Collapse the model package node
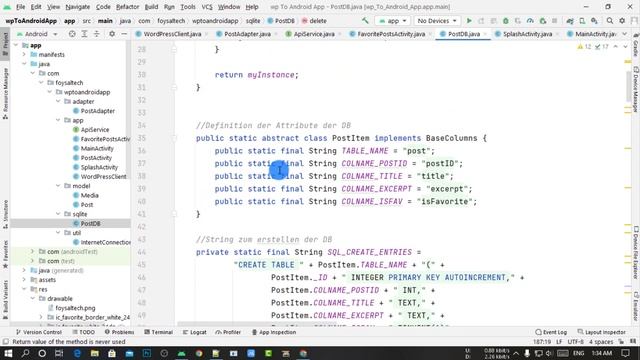Screen dimensions: 640x360 58,186
